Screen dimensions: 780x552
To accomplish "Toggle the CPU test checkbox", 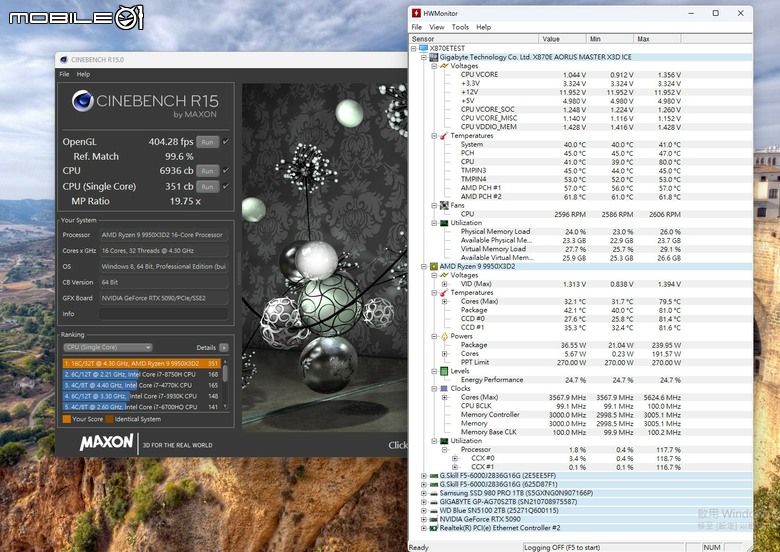I will click(226, 171).
